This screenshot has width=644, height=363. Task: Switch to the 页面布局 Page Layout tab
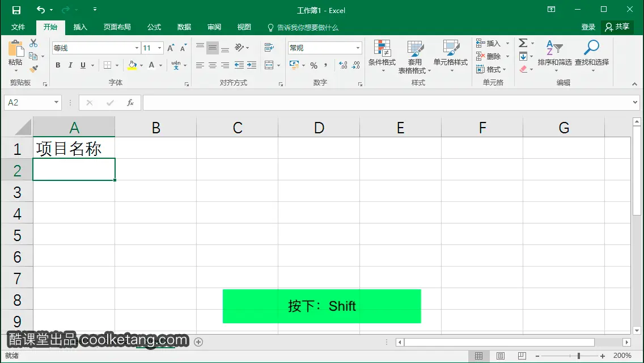click(117, 27)
